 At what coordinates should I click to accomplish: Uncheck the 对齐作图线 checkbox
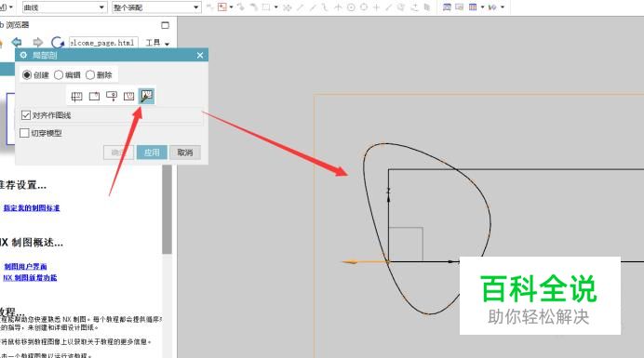pyautogui.click(x=26, y=115)
